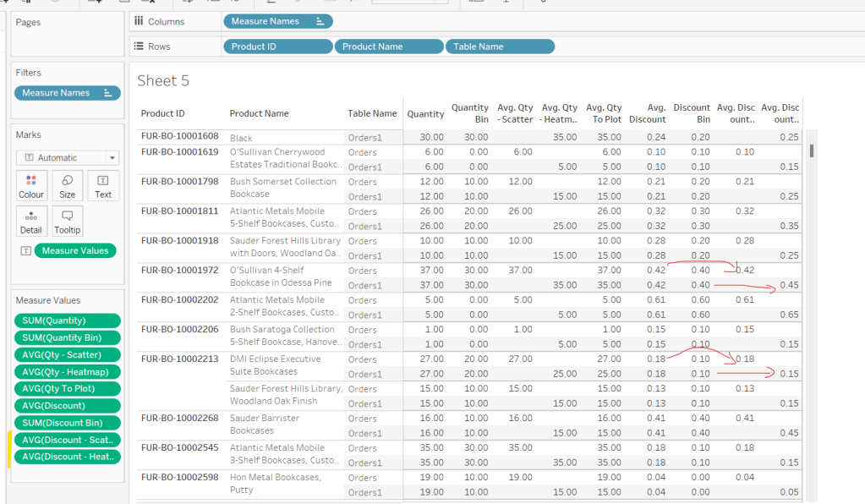The width and height of the screenshot is (865, 504).
Task: Click the Sheet 5 title
Action: (163, 81)
